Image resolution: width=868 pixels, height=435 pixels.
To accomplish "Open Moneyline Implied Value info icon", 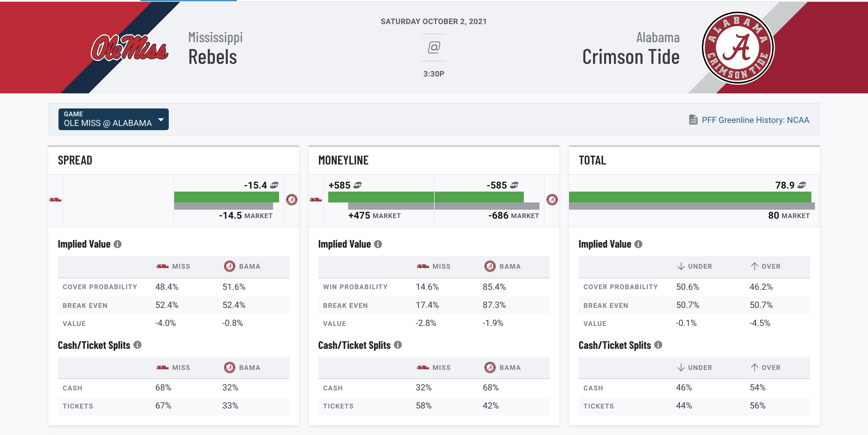I will point(378,244).
